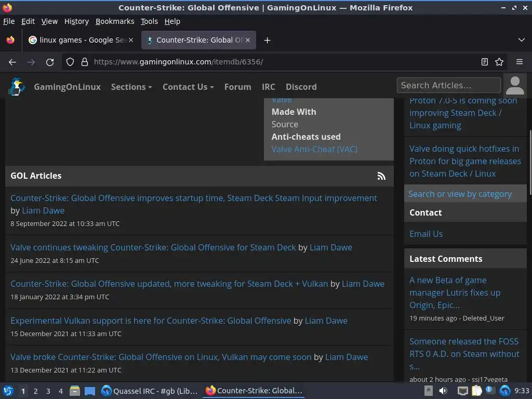532x399 pixels.
Task: Open the Quassel tray icon beside clock
Action: [505, 391]
